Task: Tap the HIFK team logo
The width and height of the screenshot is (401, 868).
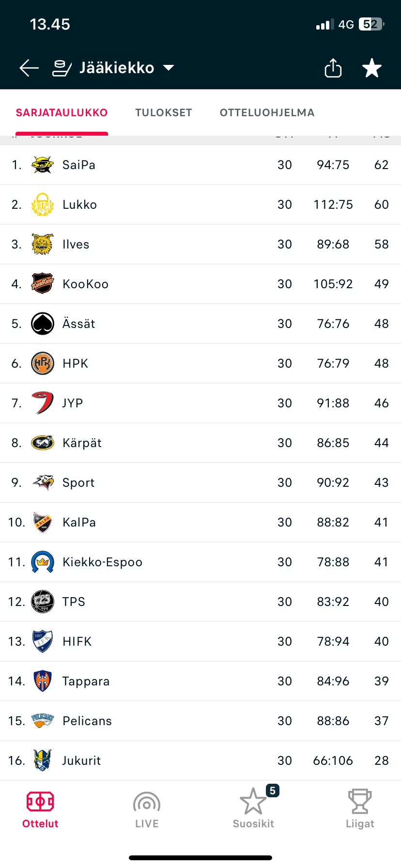Action: (43, 641)
